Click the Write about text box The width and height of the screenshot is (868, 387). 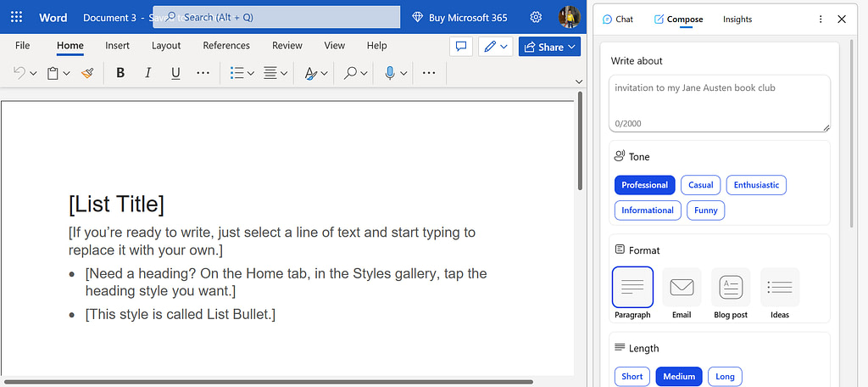tap(720, 104)
